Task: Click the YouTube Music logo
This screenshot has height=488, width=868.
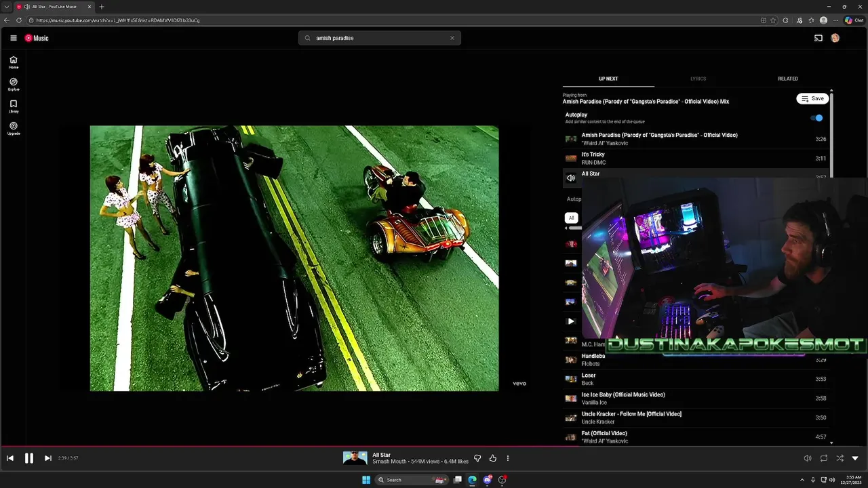Action: point(37,38)
